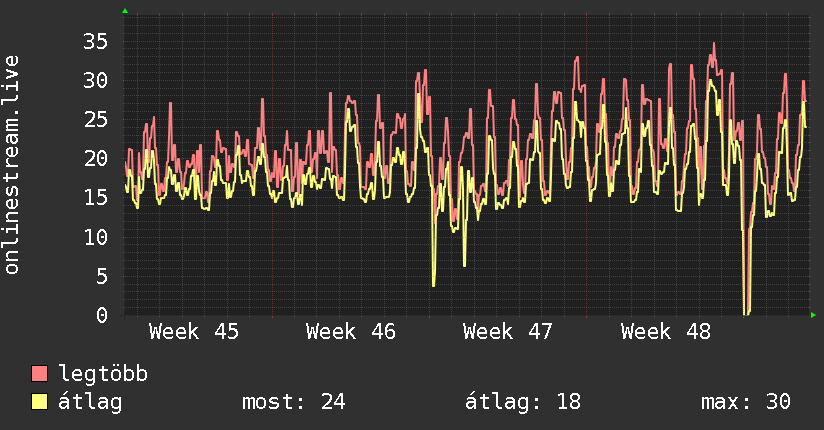Screen dimensions: 824x430
Task: Click the 15 y-axis tick label
Action: (95, 198)
